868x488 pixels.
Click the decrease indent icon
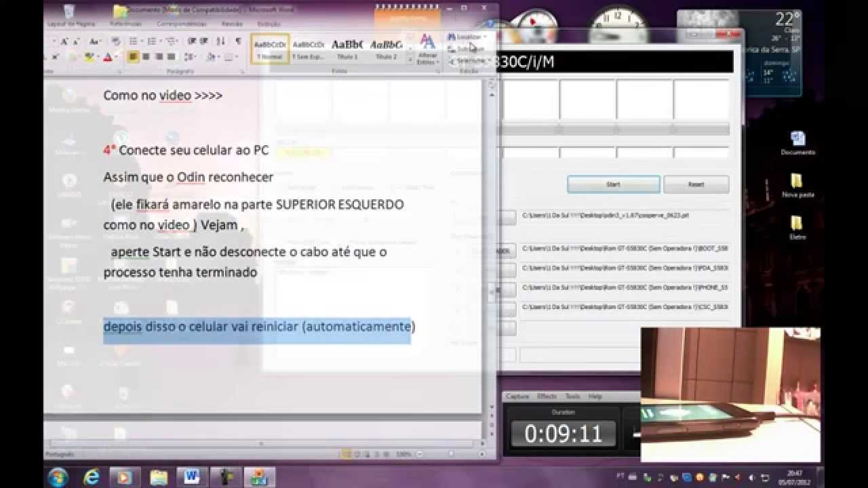(x=193, y=41)
